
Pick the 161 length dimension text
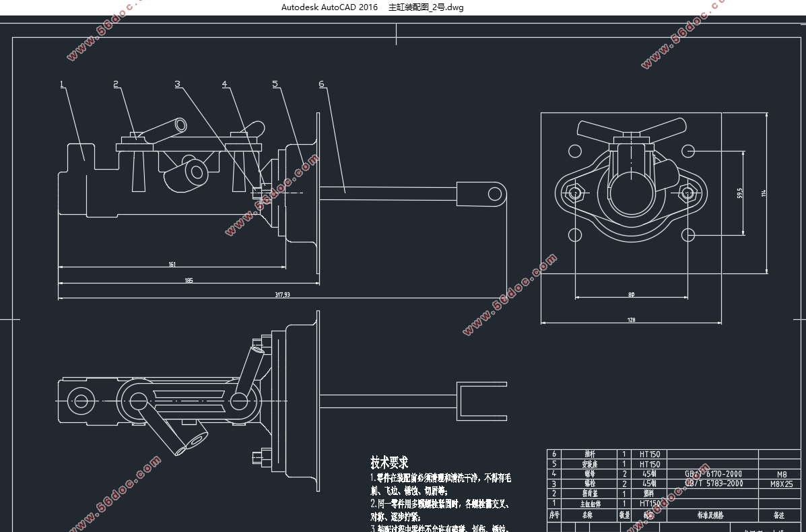[x=172, y=265]
